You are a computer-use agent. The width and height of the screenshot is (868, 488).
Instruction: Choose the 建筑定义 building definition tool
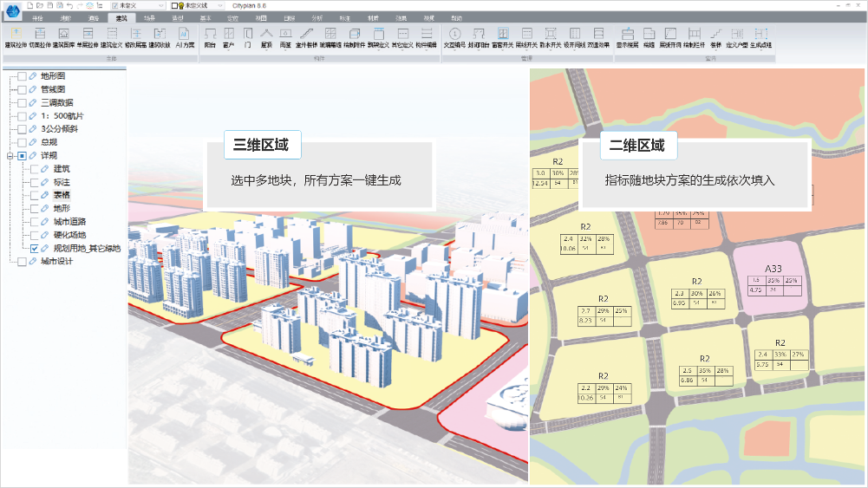pyautogui.click(x=112, y=37)
